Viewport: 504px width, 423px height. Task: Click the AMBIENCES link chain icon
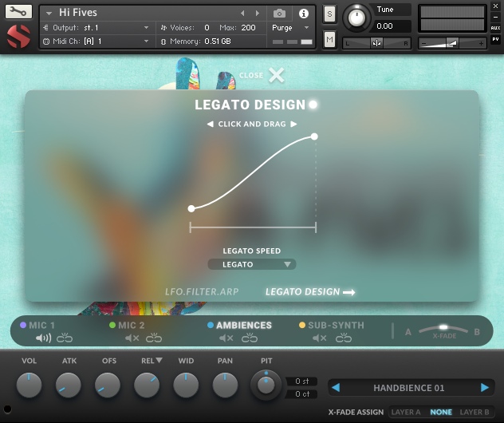(x=250, y=338)
